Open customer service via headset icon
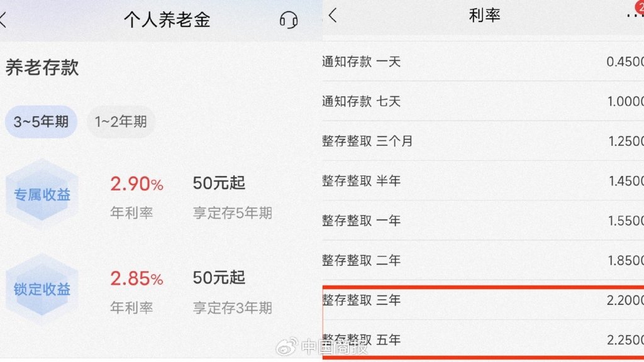 coord(288,19)
